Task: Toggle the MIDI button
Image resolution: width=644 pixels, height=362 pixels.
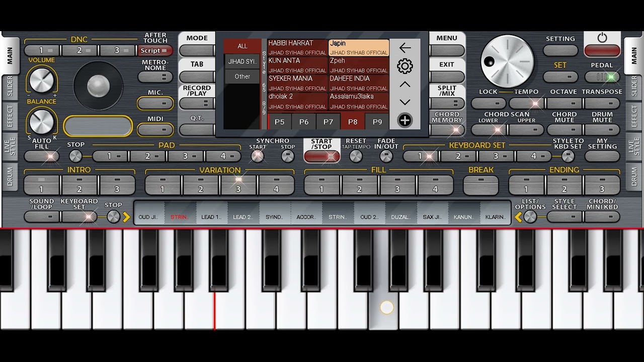Action: point(155,130)
